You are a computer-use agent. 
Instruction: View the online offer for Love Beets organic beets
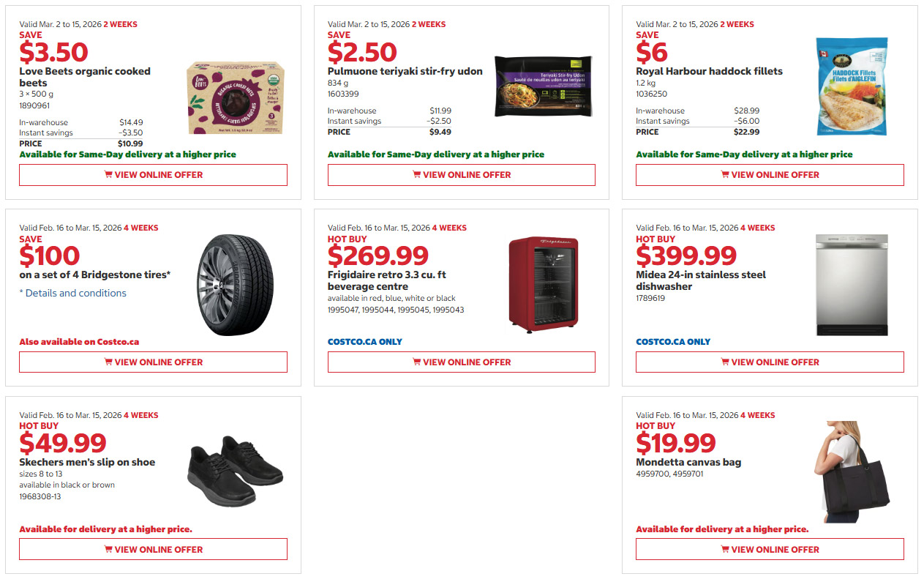pyautogui.click(x=153, y=174)
